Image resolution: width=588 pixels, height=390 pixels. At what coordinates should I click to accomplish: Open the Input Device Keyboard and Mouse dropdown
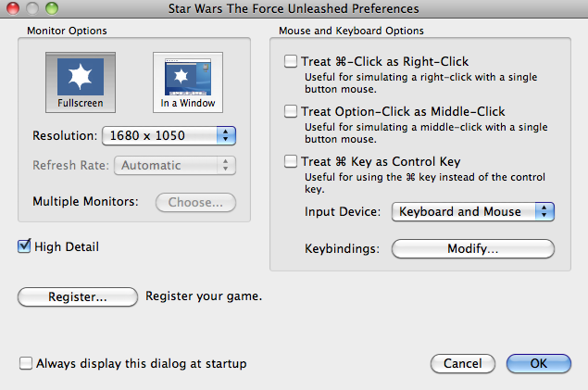click(x=473, y=212)
